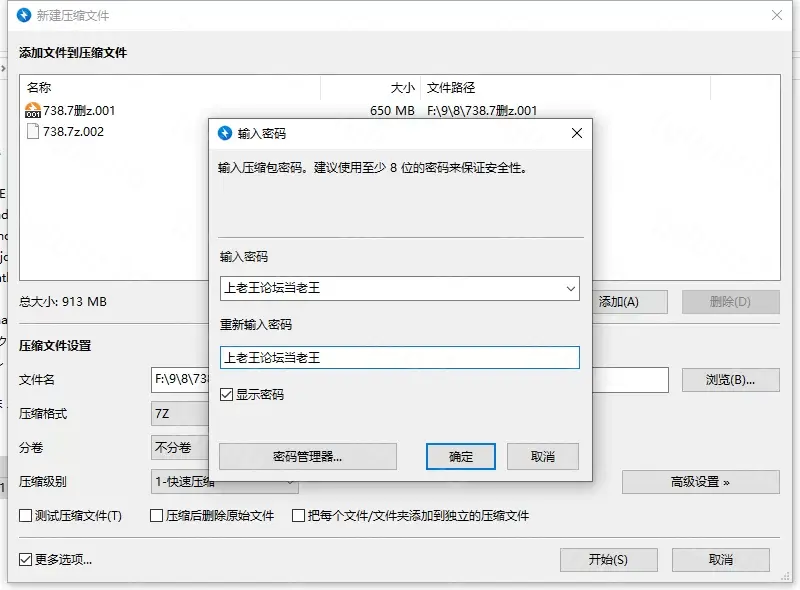This screenshot has width=800, height=590.
Task: Select the 738.7删z.001 file icon
Action: pos(32,111)
